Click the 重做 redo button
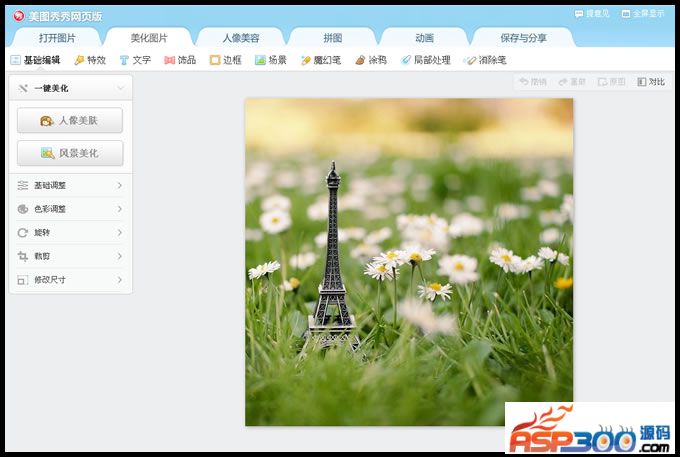680x457 pixels. [x=572, y=82]
